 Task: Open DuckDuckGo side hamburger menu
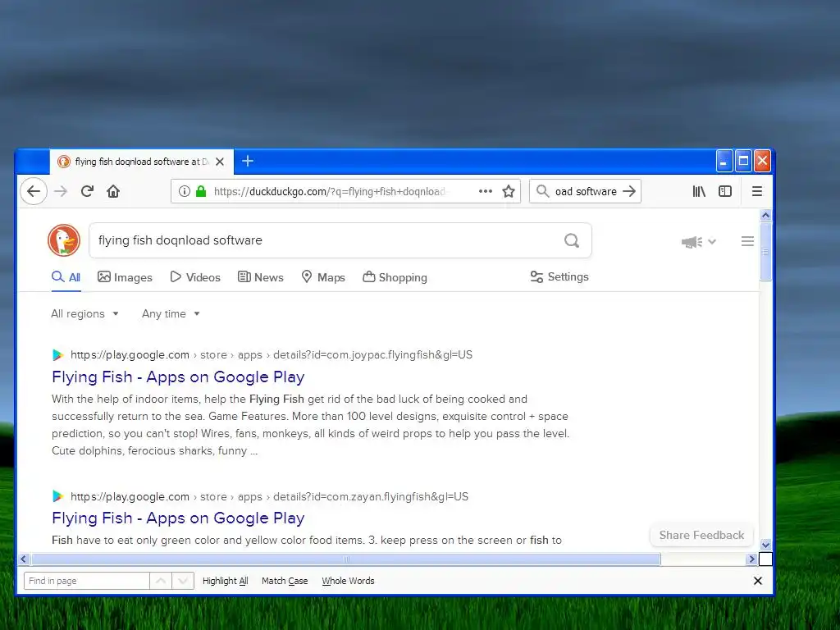click(x=747, y=242)
